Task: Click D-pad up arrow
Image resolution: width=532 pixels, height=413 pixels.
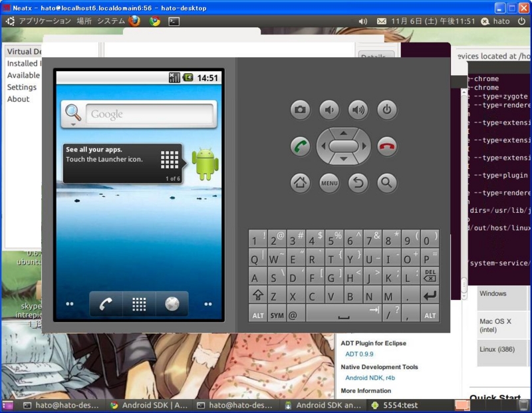Action: 343,133
